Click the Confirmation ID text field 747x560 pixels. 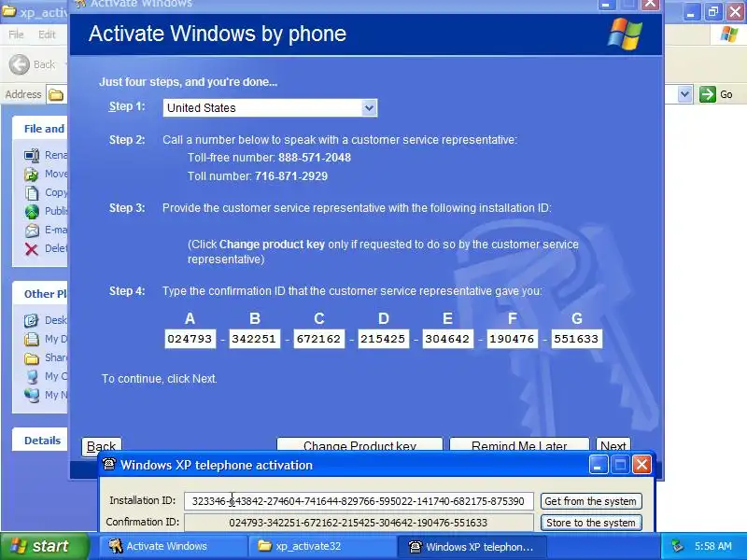tap(359, 523)
